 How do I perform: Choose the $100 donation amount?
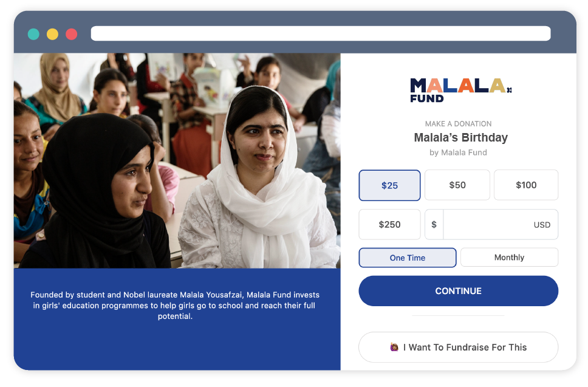pos(526,185)
